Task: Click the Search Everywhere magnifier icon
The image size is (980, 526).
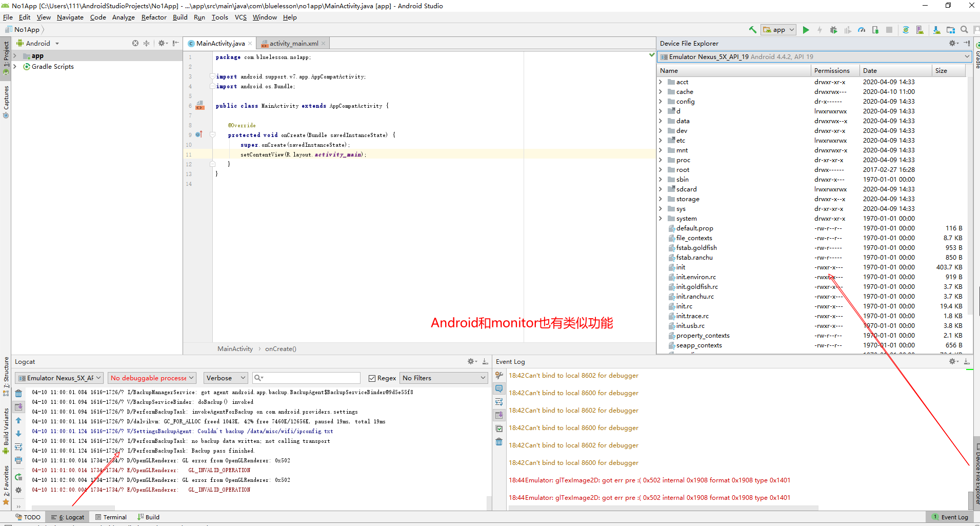Action: point(964,30)
